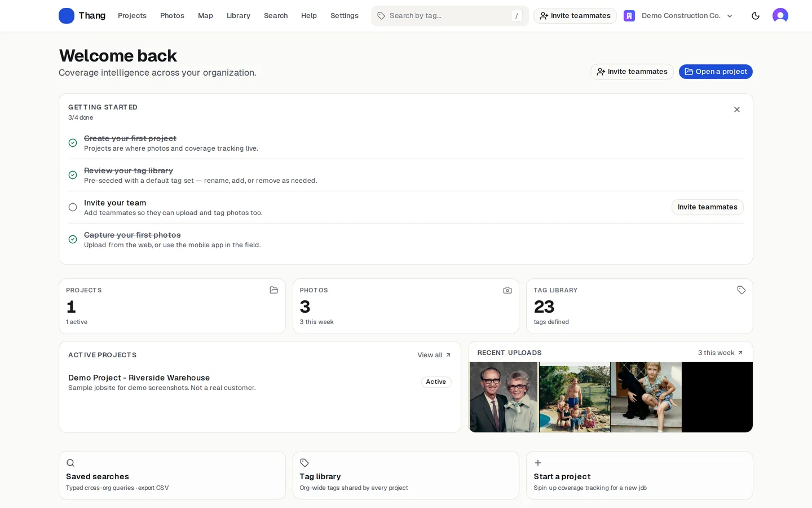Open the elderly couple portrait thumbnail
The width and height of the screenshot is (812, 508).
click(x=504, y=397)
